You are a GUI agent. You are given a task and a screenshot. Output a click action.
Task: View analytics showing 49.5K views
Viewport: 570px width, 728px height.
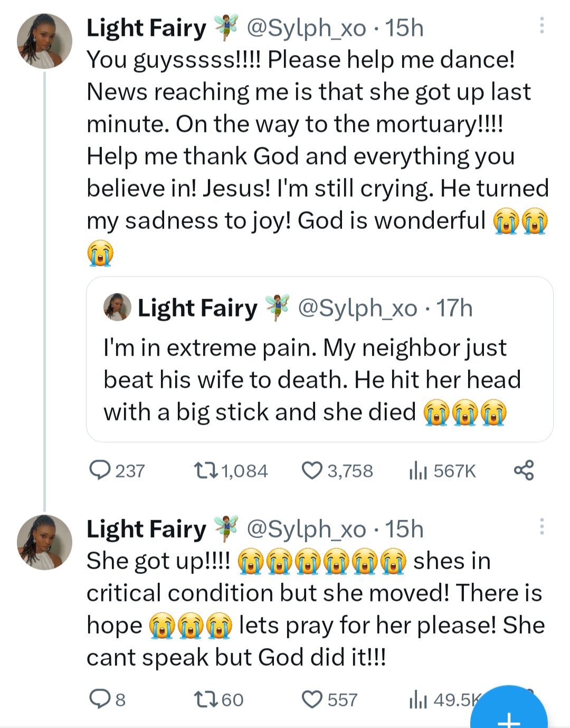(x=417, y=700)
